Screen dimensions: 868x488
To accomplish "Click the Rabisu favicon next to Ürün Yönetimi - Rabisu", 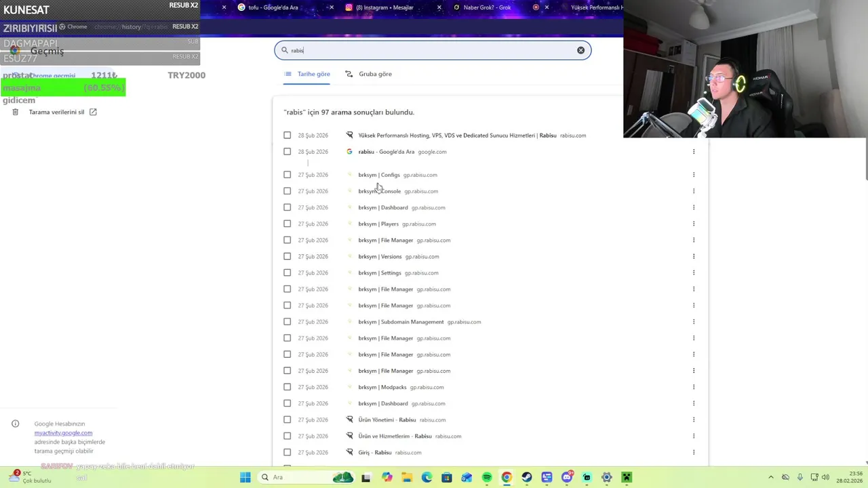I will (349, 420).
